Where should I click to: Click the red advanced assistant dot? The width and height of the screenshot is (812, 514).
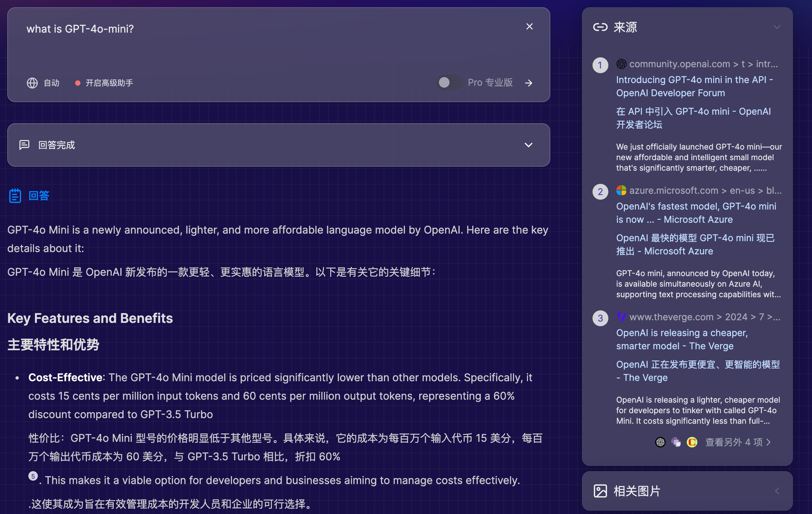coord(77,83)
